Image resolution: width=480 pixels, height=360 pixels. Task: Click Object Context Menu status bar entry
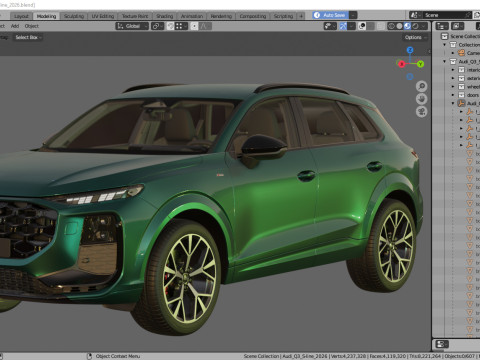click(x=118, y=356)
